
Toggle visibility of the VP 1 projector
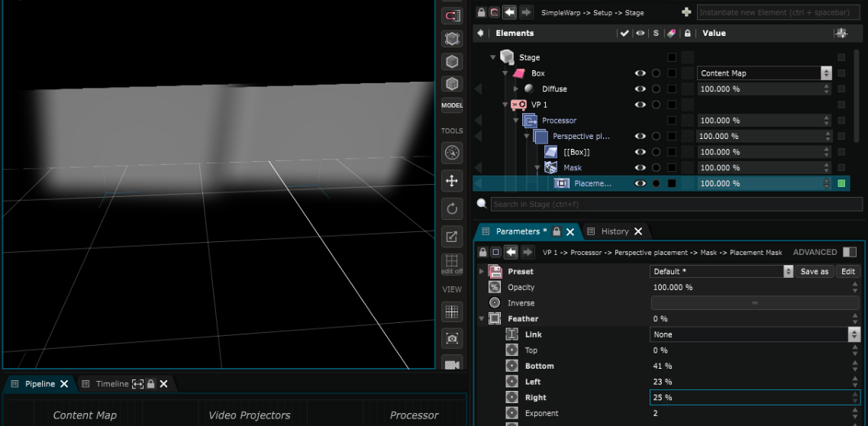pos(641,105)
